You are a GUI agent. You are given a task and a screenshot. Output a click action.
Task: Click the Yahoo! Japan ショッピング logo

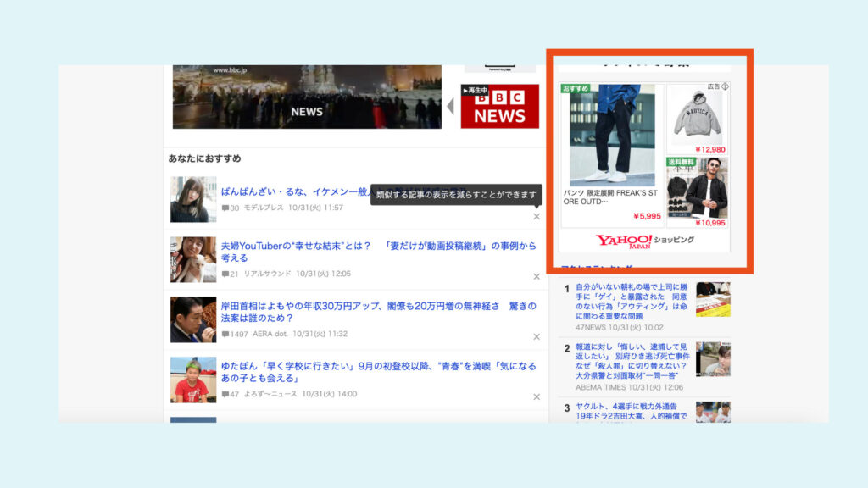tap(644, 241)
